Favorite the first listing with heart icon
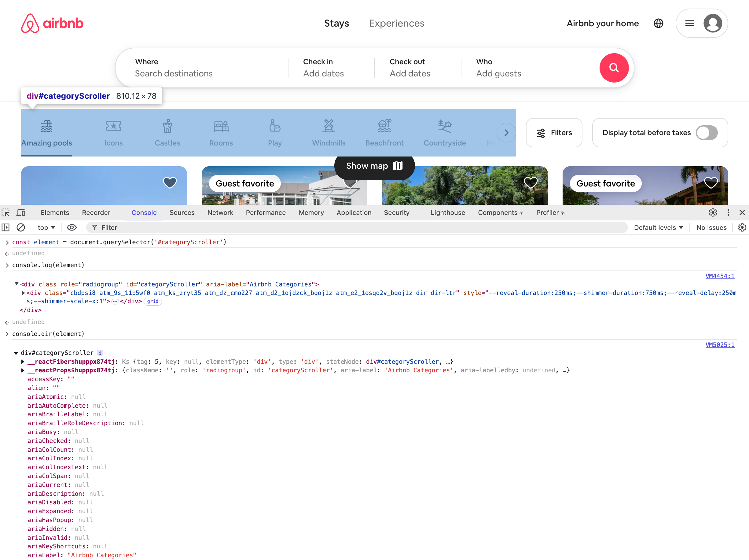The height and width of the screenshot is (560, 749). point(170,182)
